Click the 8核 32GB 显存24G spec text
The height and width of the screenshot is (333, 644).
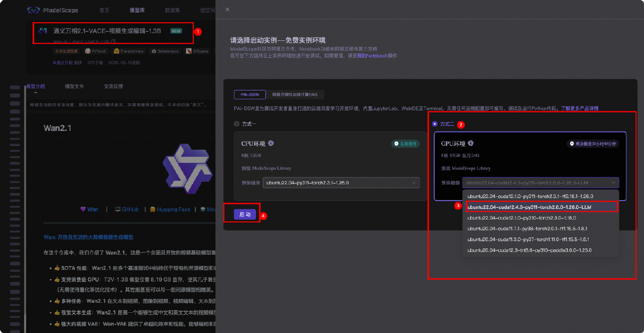[460, 156]
